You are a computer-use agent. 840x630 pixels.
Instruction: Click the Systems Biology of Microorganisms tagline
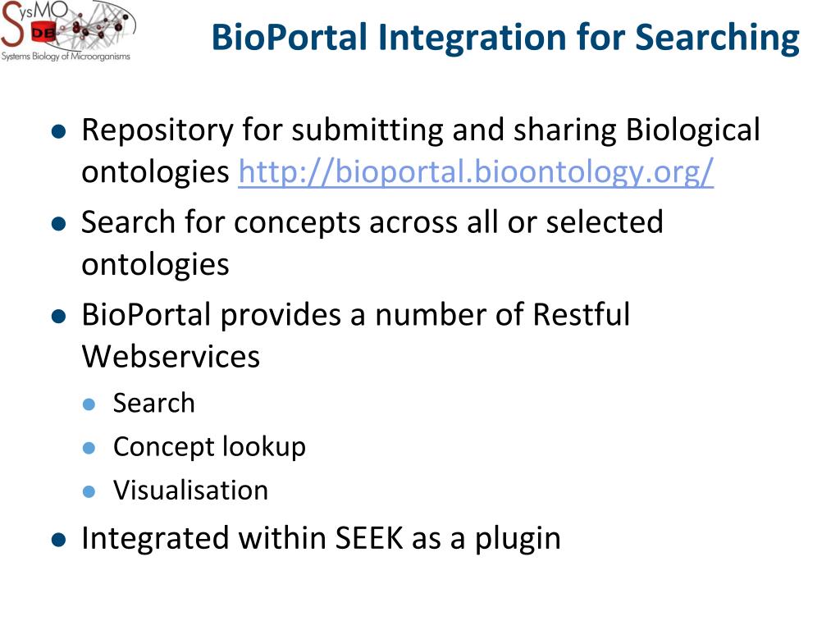pyautogui.click(x=66, y=56)
